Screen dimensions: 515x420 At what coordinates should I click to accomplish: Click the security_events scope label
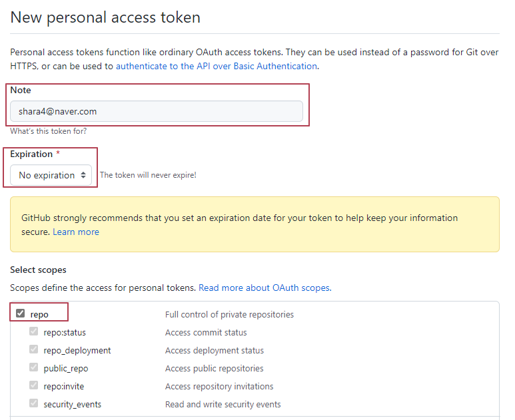point(72,404)
